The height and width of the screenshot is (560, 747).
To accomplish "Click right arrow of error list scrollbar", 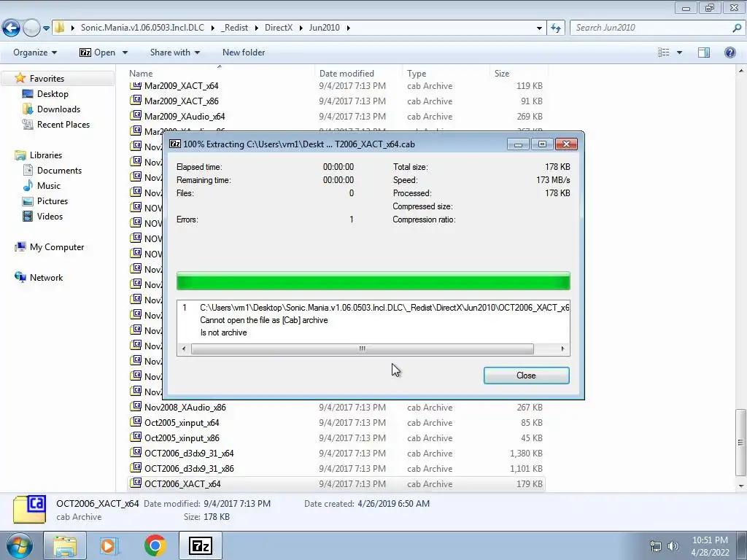I will click(562, 349).
